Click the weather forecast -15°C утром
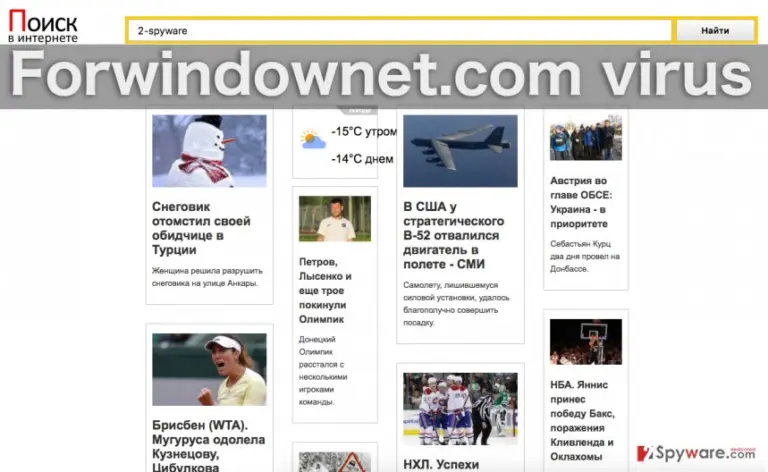Image resolution: width=768 pixels, height=472 pixels. coord(364,132)
